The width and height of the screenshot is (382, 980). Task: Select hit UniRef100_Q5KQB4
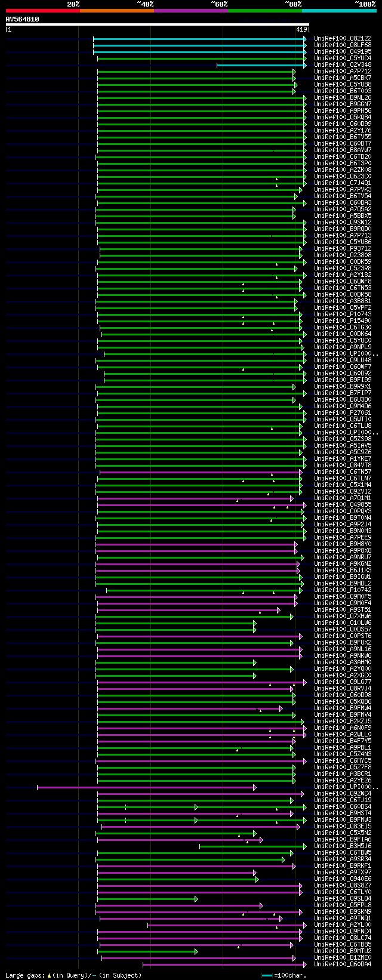[x=343, y=118]
